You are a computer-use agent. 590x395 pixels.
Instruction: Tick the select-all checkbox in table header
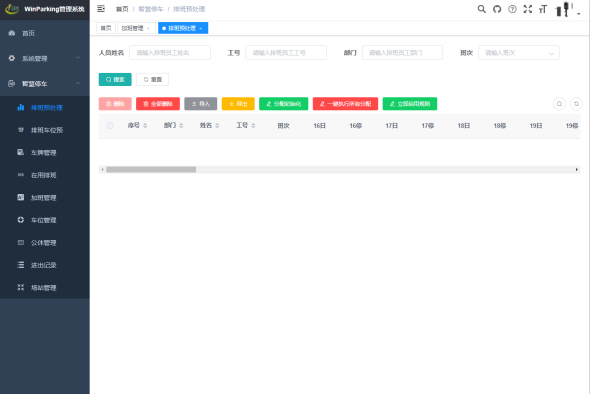click(x=110, y=125)
